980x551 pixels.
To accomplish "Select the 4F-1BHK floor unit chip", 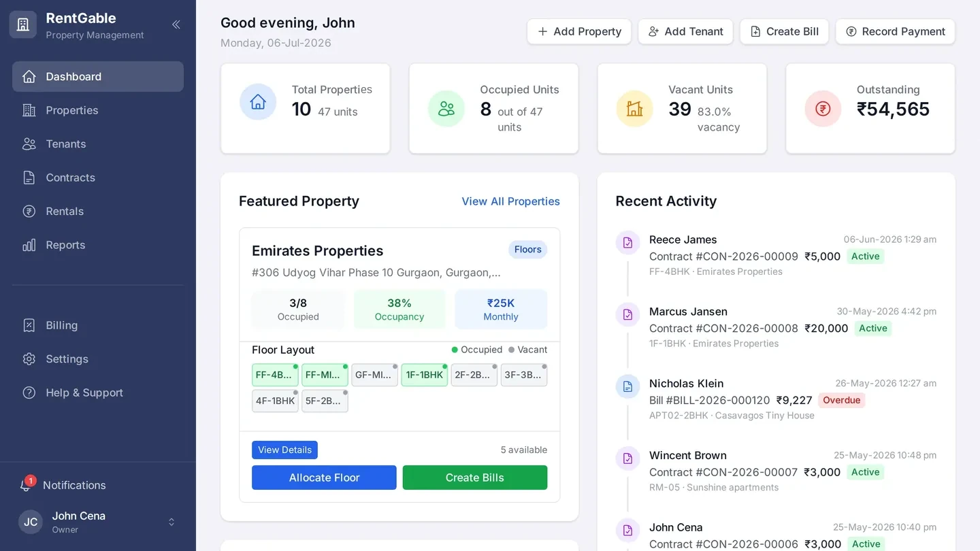I will click(x=275, y=401).
